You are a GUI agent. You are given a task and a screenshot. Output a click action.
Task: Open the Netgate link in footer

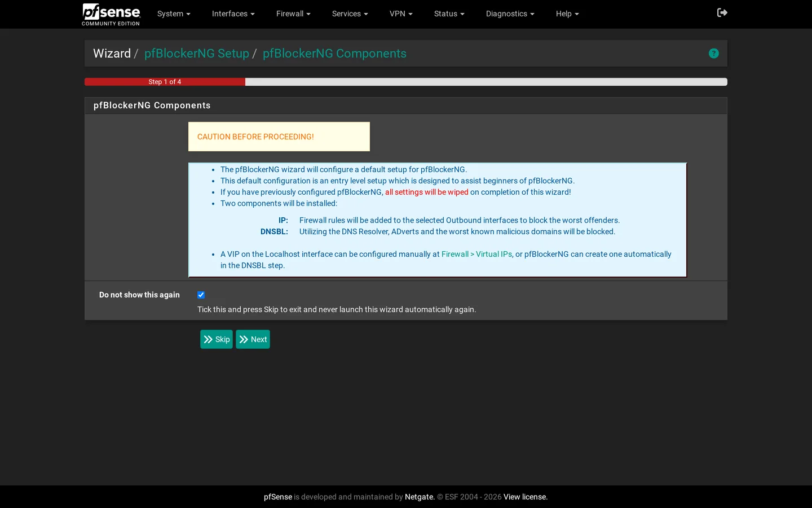pos(419,497)
